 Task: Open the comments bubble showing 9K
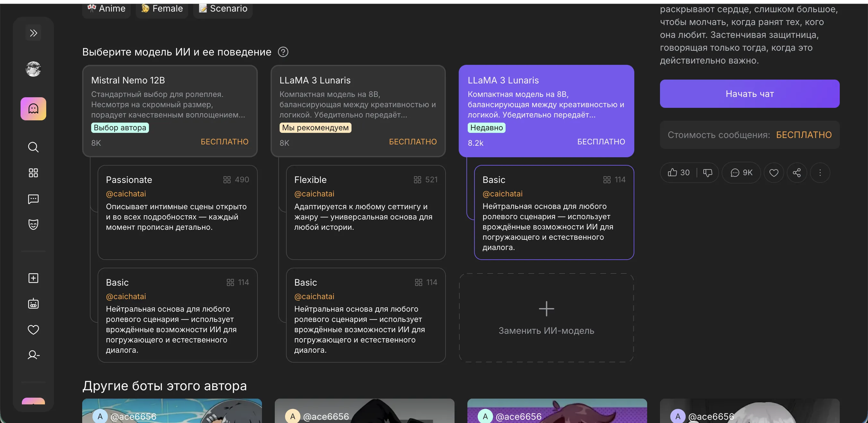(741, 173)
